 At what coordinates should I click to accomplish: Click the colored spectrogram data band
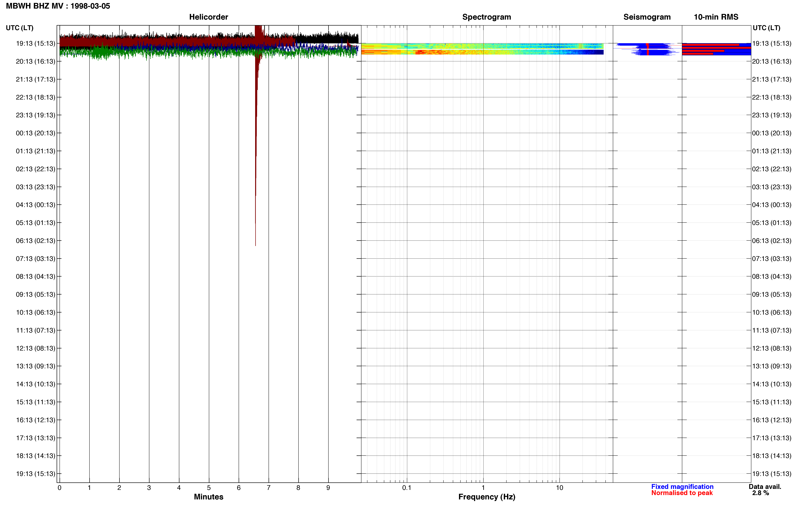(x=482, y=49)
